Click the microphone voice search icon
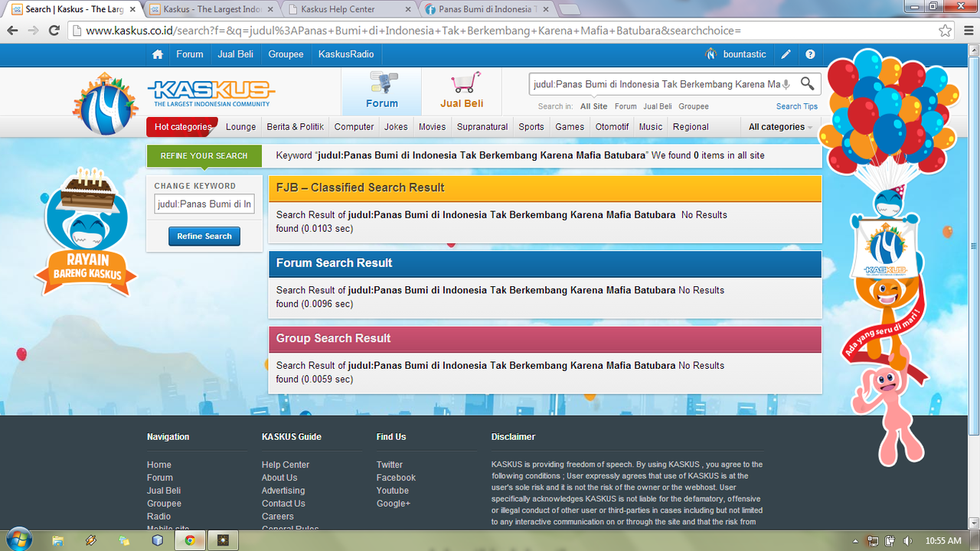Viewport: 980px width, 551px height. 786,84
